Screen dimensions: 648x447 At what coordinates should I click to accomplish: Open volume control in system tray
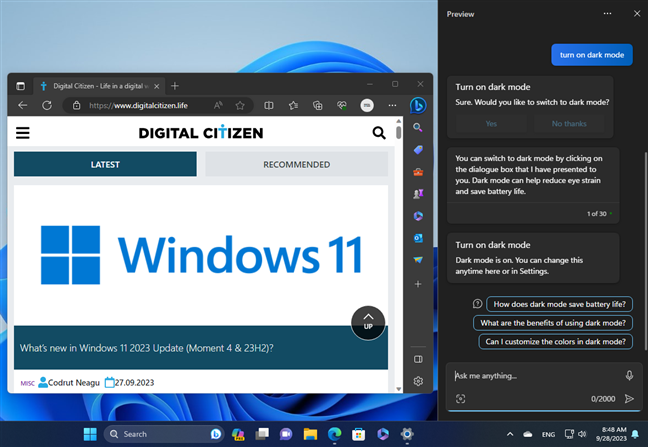[582, 434]
